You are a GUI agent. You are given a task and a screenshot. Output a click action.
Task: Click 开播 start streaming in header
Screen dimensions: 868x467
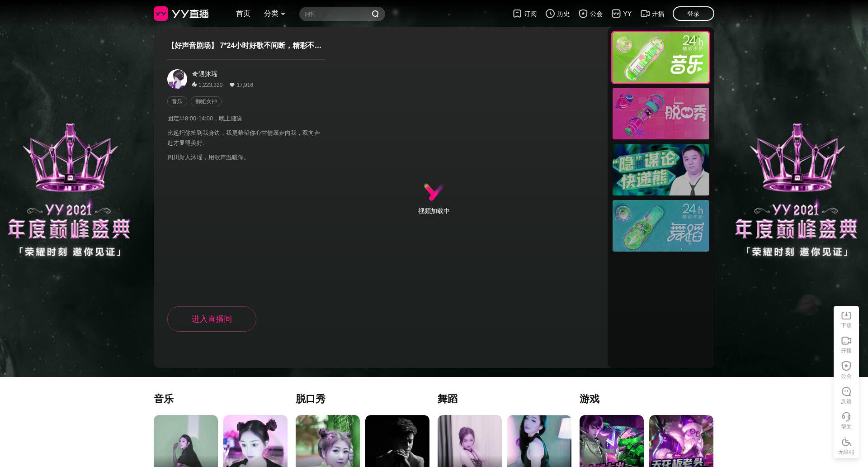(x=652, y=14)
